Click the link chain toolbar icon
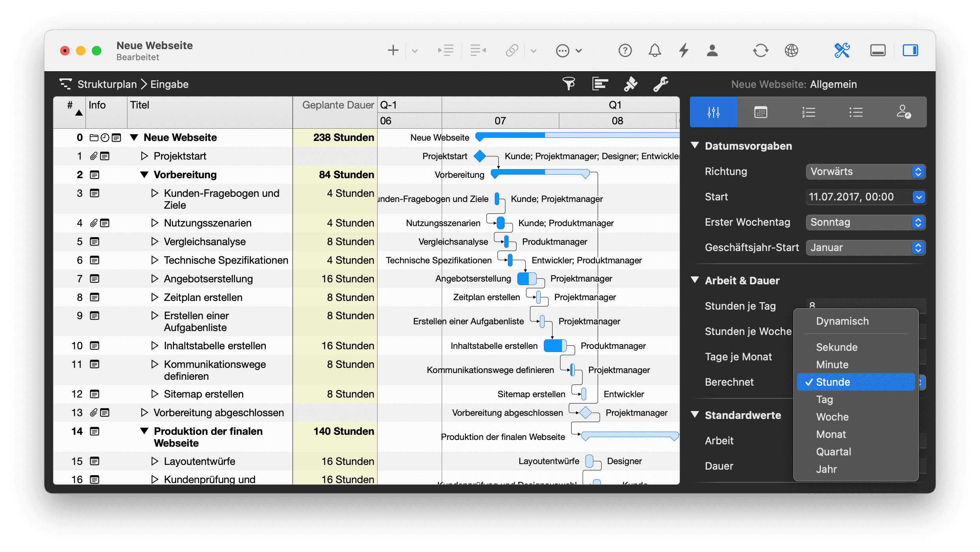The width and height of the screenshot is (980, 552). (512, 50)
